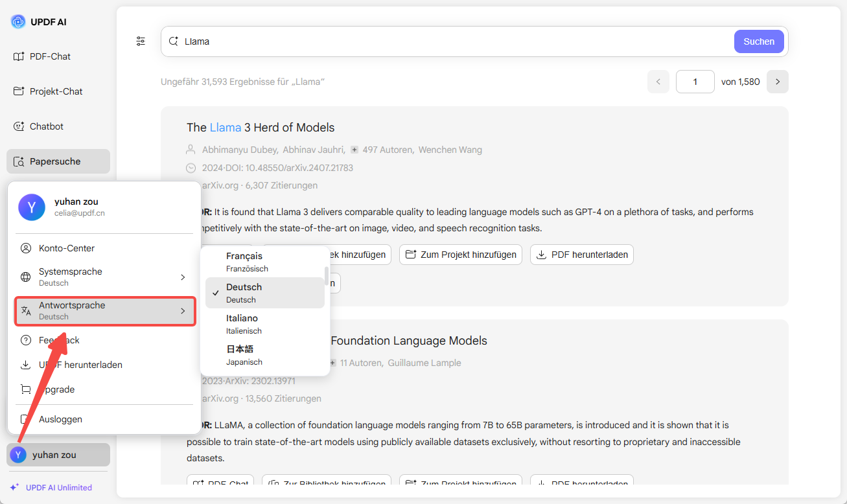
Task: Go to previous results page
Action: point(658,82)
